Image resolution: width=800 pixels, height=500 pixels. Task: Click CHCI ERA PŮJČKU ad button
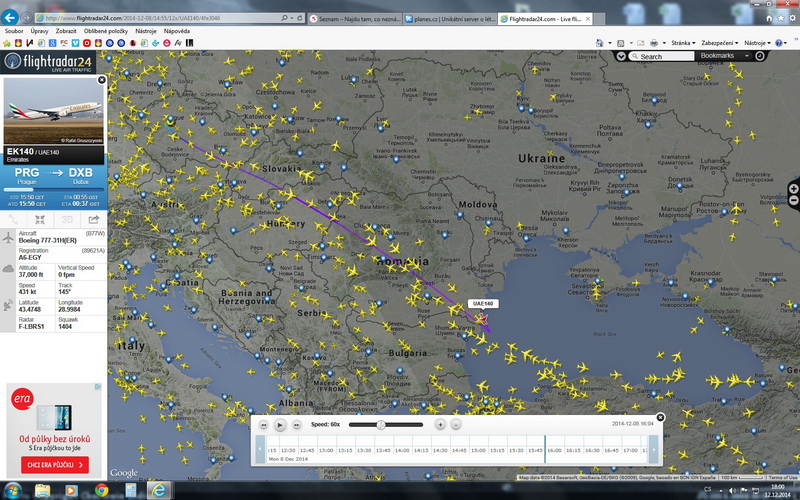click(x=55, y=465)
